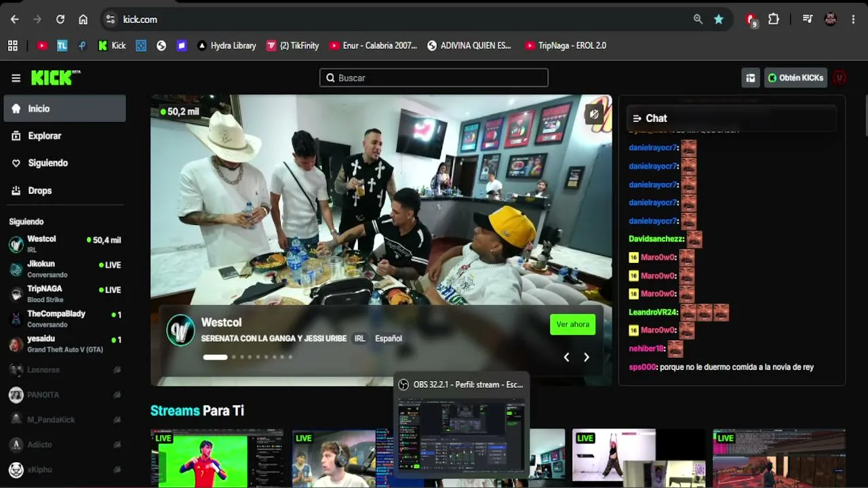
Task: Open TripNAGA in the Siguiendo list
Action: (x=64, y=293)
